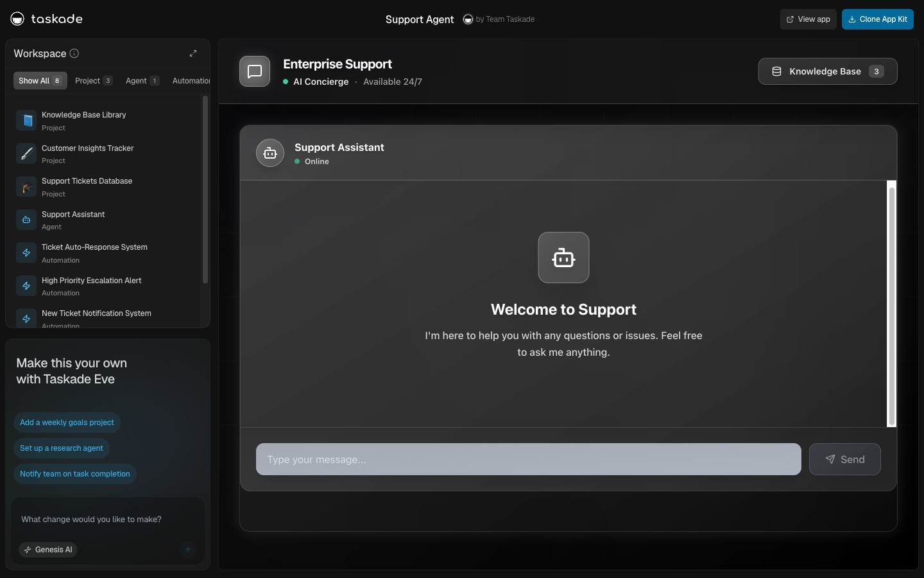Click Set up a research agent suggestion

click(x=62, y=448)
